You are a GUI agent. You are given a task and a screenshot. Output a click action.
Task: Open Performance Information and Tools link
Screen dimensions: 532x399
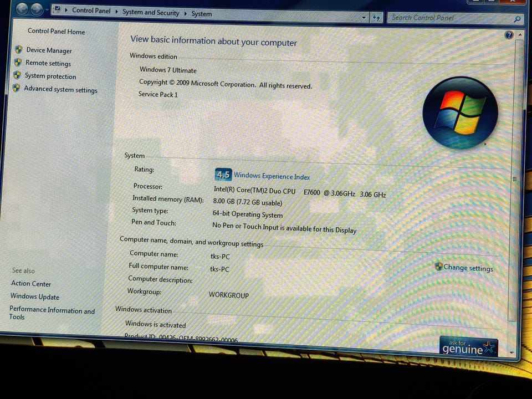(52, 313)
